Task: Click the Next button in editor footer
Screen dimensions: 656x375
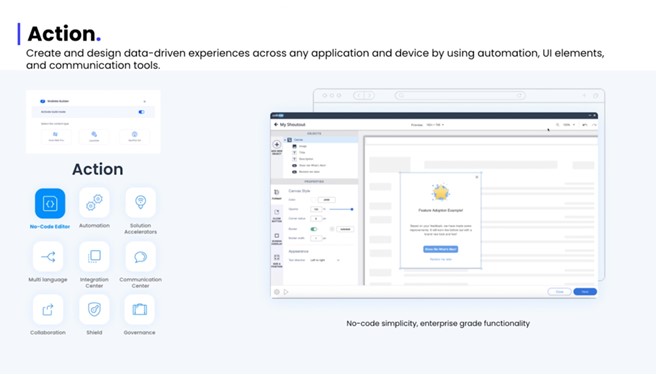Action: 585,292
